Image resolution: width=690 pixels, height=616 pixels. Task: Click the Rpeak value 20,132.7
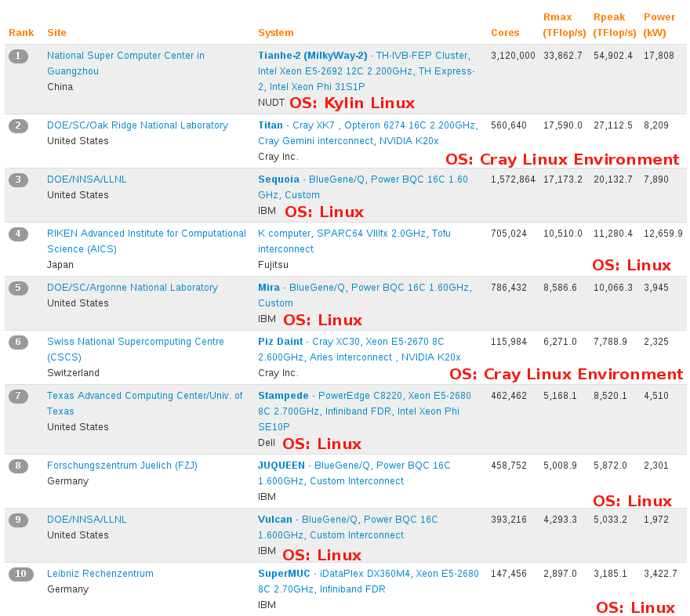[x=613, y=179]
